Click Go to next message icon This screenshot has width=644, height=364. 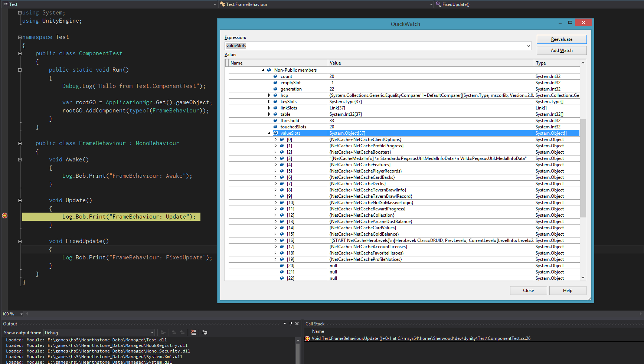tap(182, 332)
